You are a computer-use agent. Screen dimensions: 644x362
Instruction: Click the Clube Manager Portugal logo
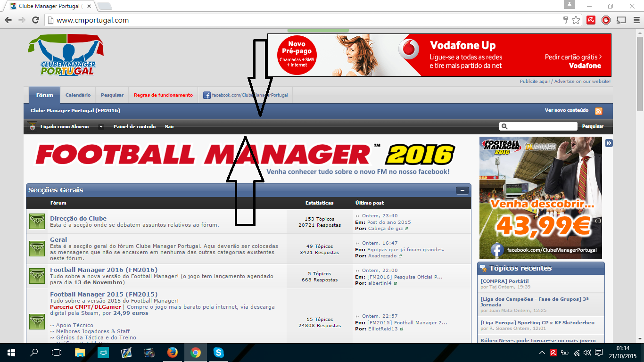[66, 55]
